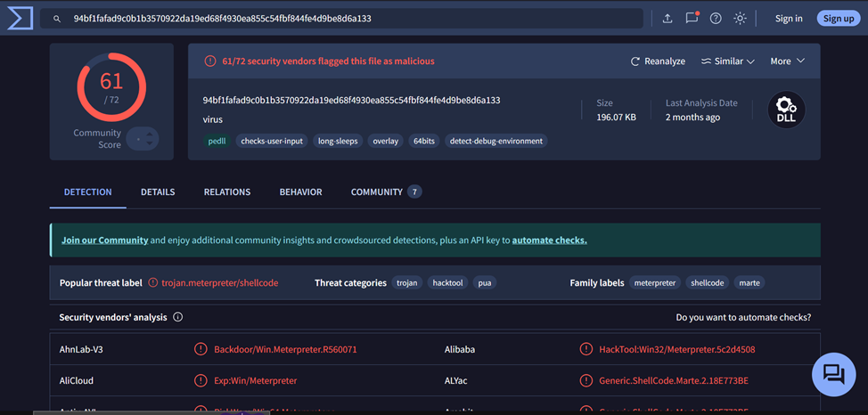Click the long-sleeps tag
868x415 pixels.
tap(338, 141)
